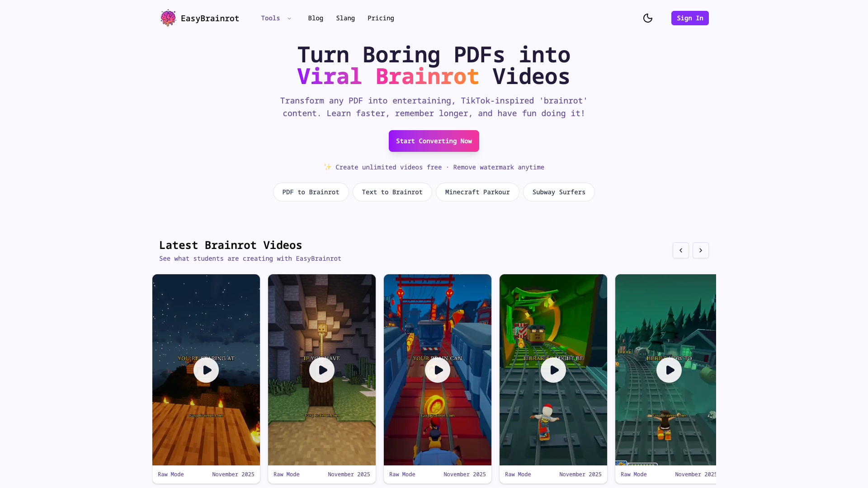
Task: Choose the Minecraft Parkour option
Action: 477,192
